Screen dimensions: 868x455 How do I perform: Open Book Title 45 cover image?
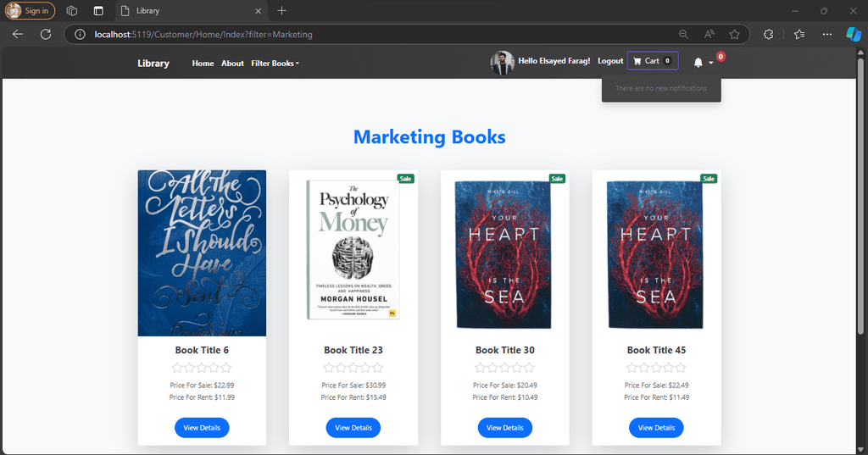[x=655, y=255]
